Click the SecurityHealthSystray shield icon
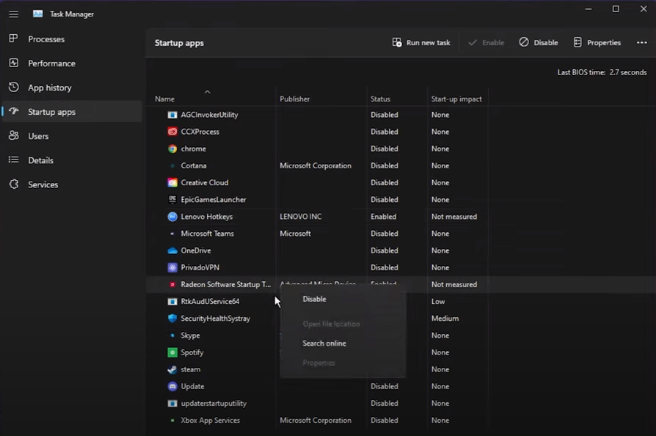Image resolution: width=656 pixels, height=436 pixels. 172,319
